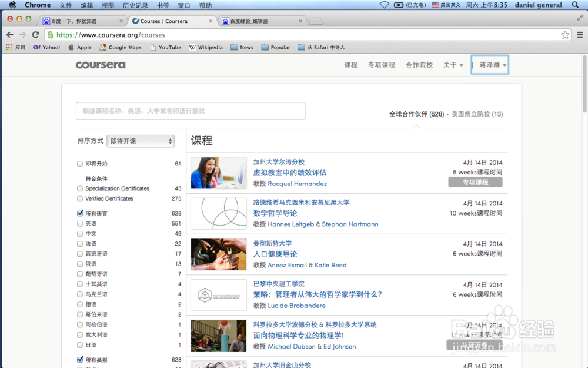Check the 西班牙语 language filter

coord(80,254)
